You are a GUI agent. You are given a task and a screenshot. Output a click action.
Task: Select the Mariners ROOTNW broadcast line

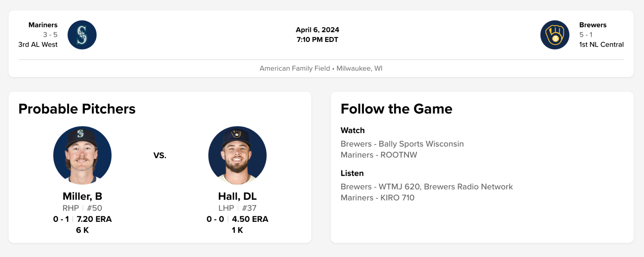tap(379, 155)
